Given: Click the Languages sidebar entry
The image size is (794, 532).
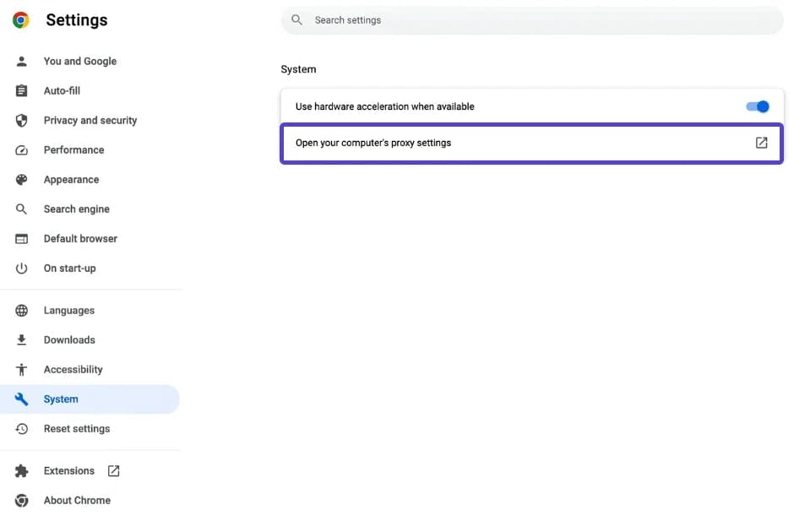Looking at the screenshot, I should pyautogui.click(x=68, y=310).
